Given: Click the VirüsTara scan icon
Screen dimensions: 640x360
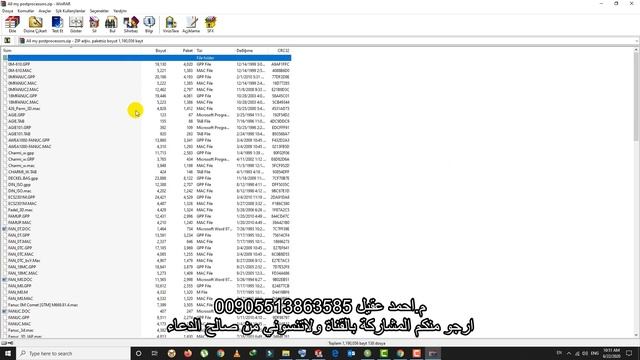Looking at the screenshot, I should click(x=171, y=24).
